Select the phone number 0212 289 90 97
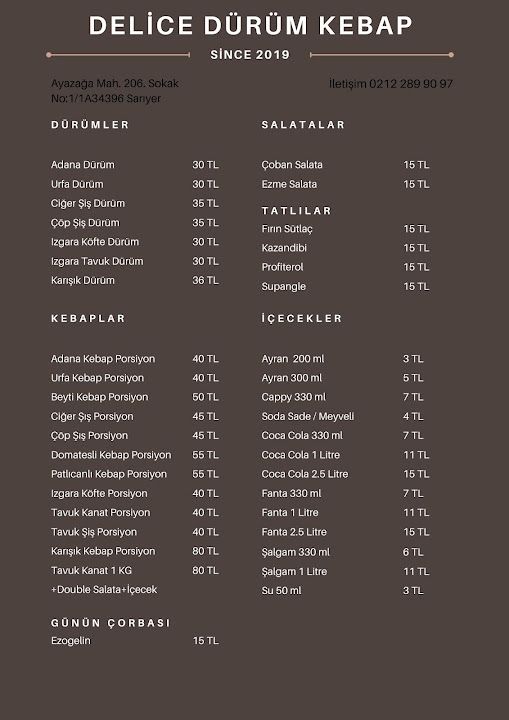Viewport: 509px width, 720px height. [x=411, y=84]
